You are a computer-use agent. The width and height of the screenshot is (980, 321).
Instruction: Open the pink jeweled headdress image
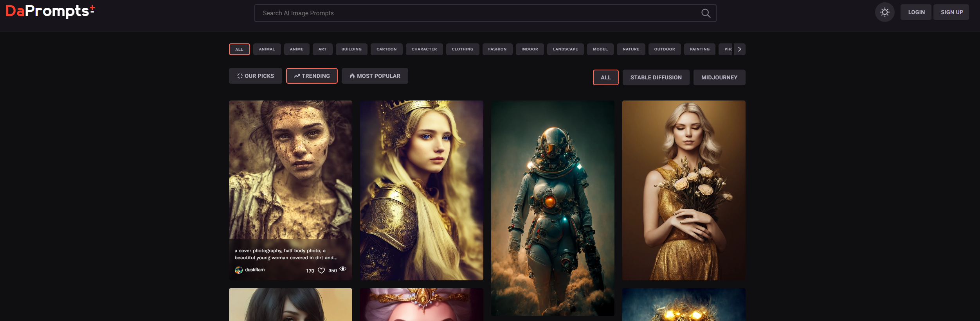click(422, 305)
